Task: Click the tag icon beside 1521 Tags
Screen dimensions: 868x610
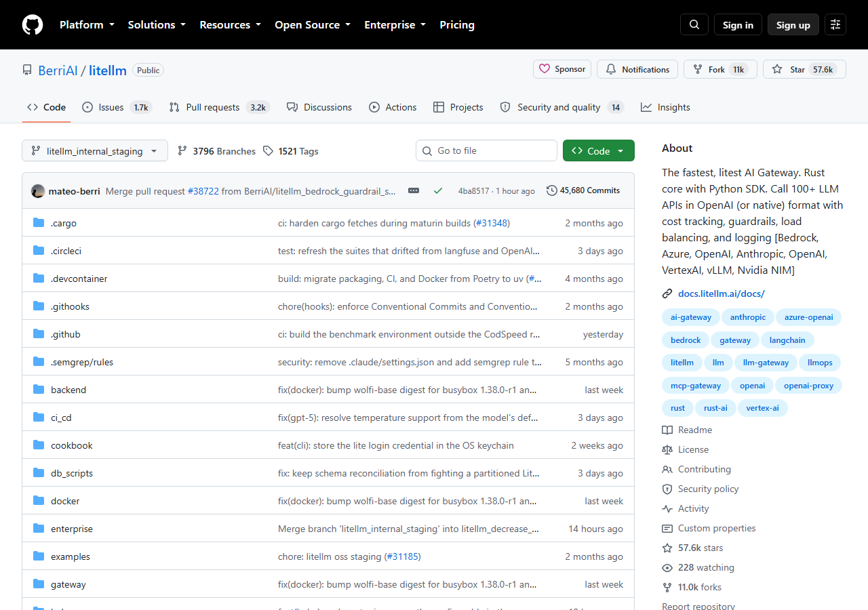Action: click(x=268, y=150)
